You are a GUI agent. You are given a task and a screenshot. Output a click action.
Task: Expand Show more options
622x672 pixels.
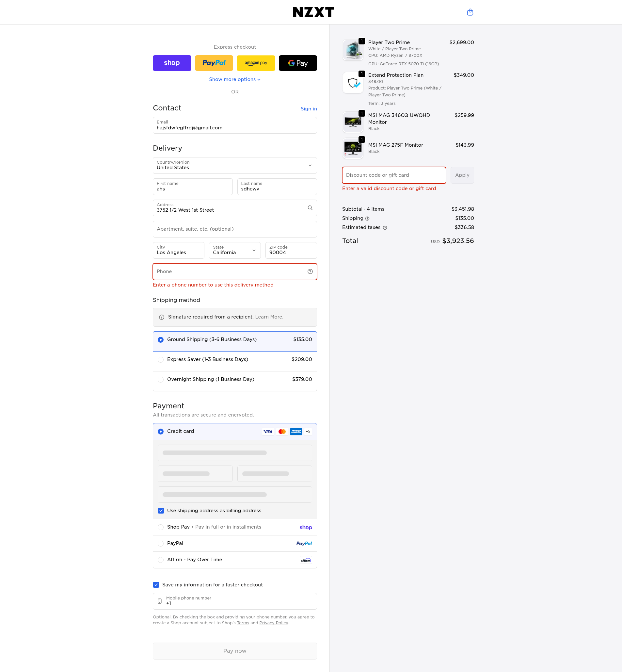point(234,79)
